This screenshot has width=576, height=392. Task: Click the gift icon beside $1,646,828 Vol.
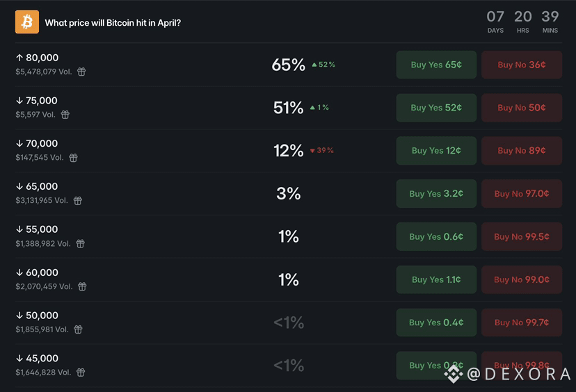pos(81,372)
